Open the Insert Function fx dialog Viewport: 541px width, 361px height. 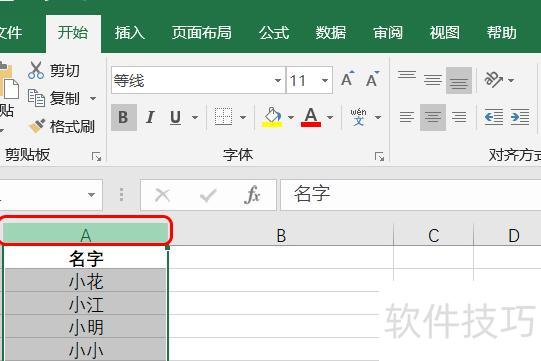(252, 195)
